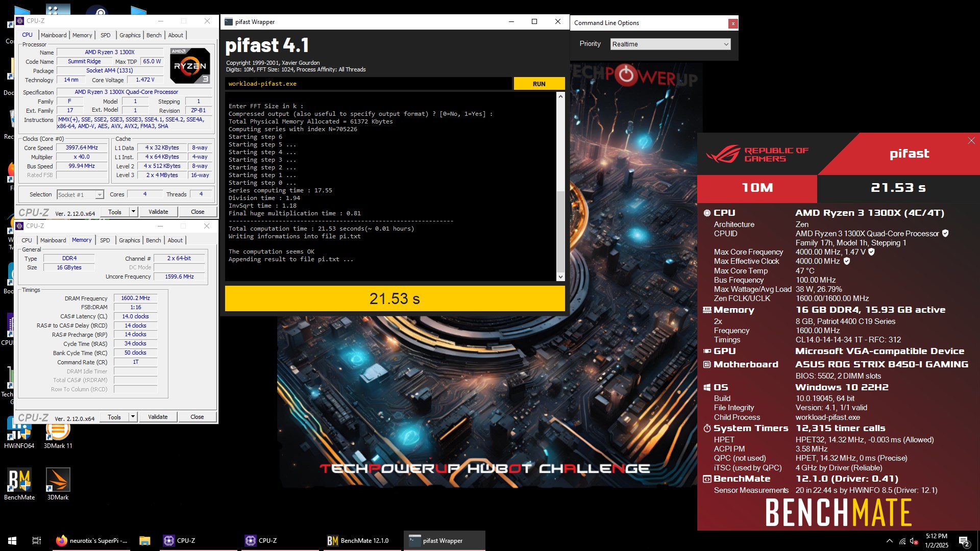This screenshot has width=980, height=551.
Task: Activate the second CPU-Z taskbar item
Action: [x=281, y=541]
